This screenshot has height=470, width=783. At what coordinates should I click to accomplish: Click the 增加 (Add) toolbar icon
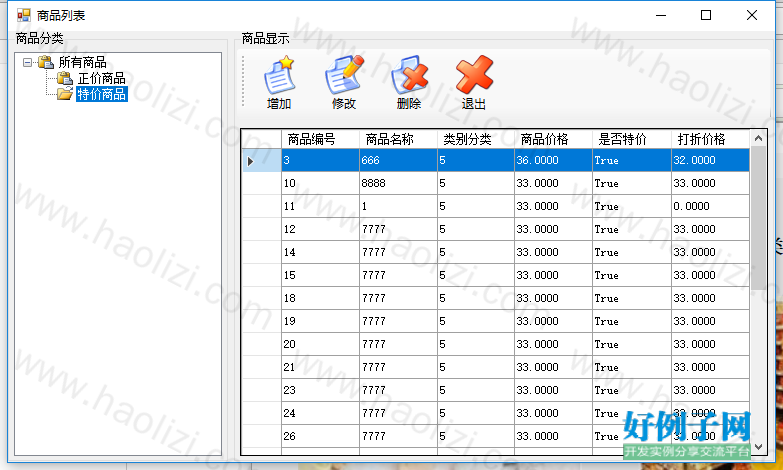(279, 75)
